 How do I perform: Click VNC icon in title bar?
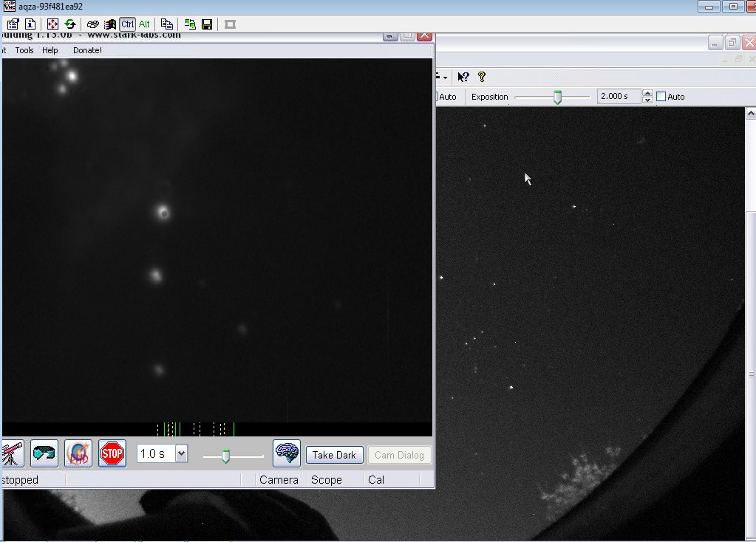click(x=9, y=6)
